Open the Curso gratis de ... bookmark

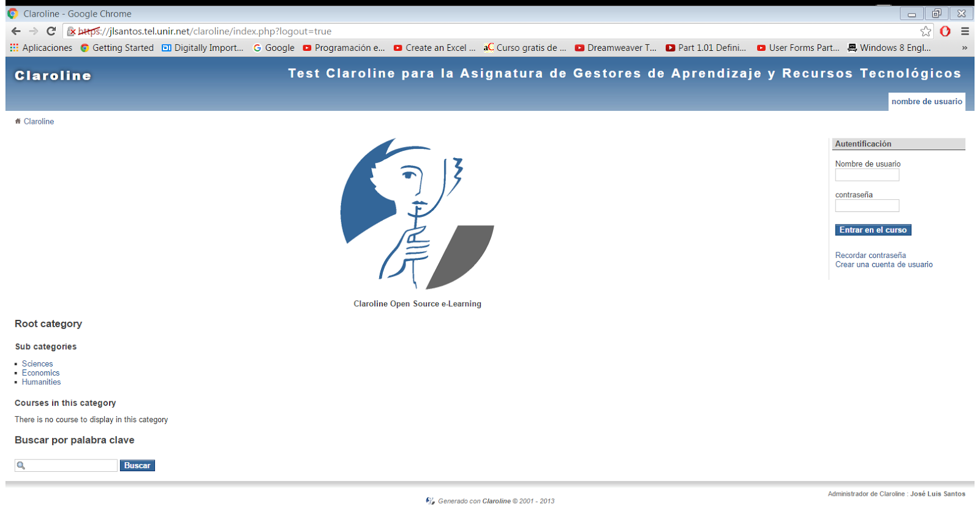(x=525, y=48)
